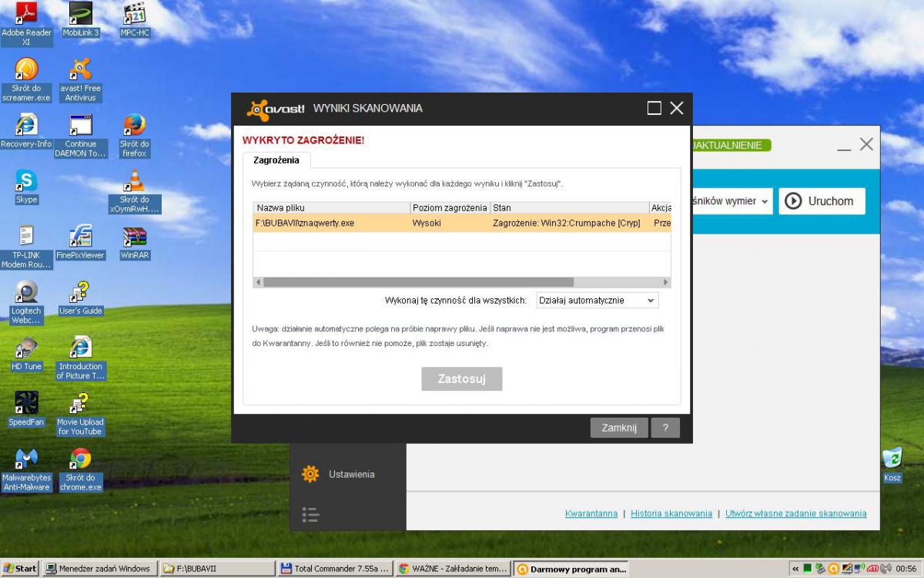Open the Działaj automatycznie action dropdown
This screenshot has height=578, width=924.
click(x=597, y=301)
